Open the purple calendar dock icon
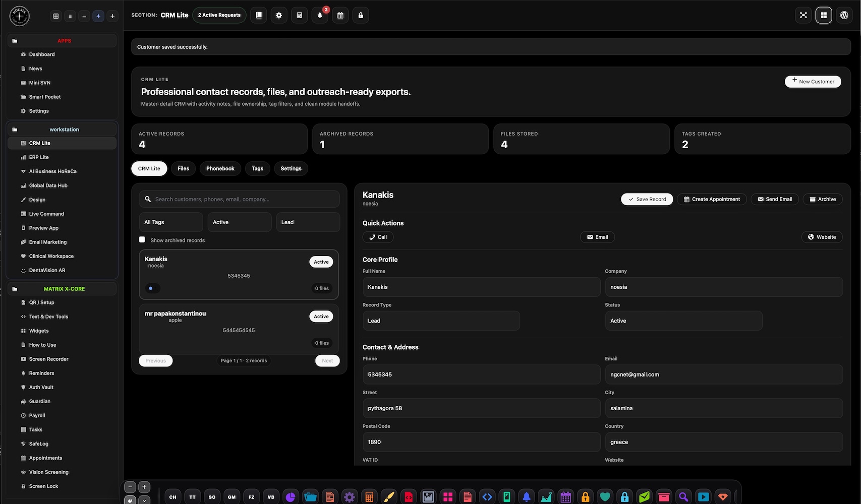This screenshot has height=504, width=861. [566, 497]
